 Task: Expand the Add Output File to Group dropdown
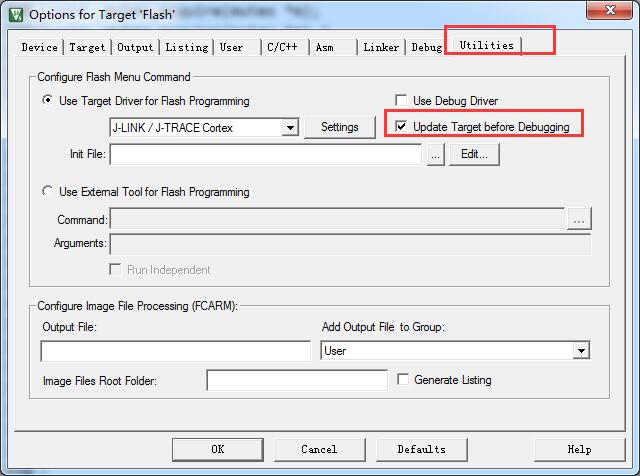pos(581,351)
